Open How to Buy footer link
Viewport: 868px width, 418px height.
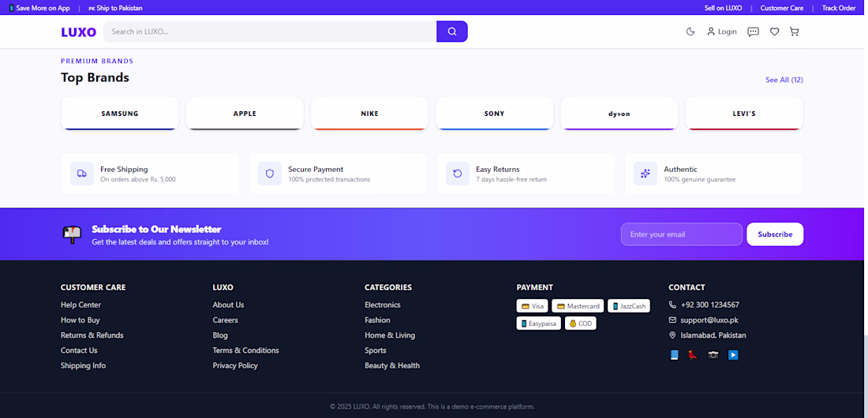click(80, 320)
